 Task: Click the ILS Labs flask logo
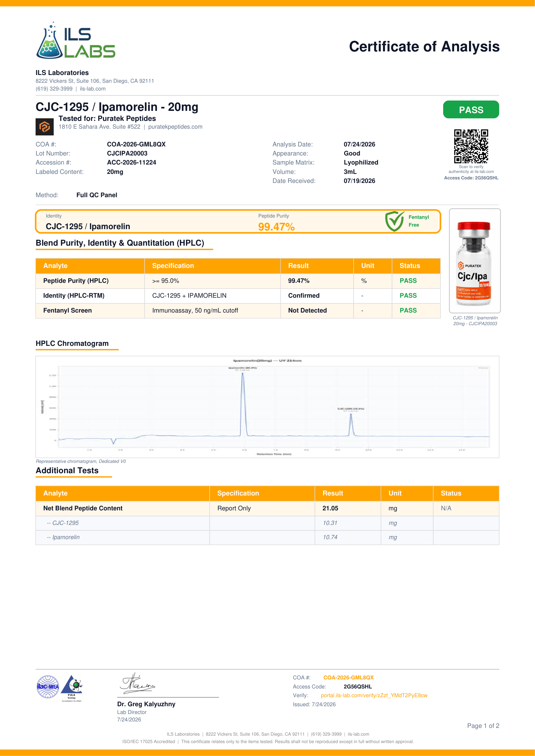click(x=75, y=40)
